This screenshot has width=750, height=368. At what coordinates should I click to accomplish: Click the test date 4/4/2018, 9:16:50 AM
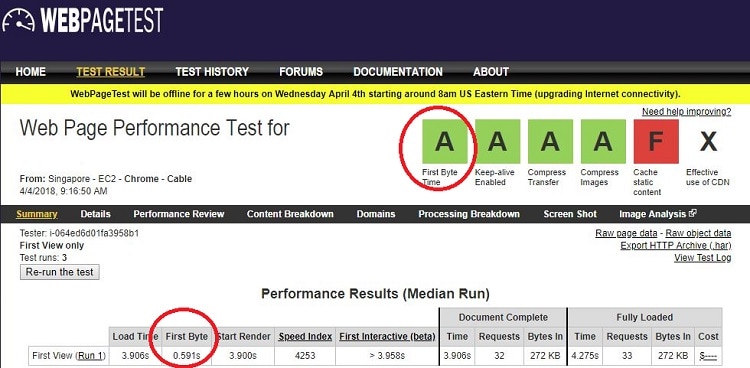pyautogui.click(x=64, y=191)
